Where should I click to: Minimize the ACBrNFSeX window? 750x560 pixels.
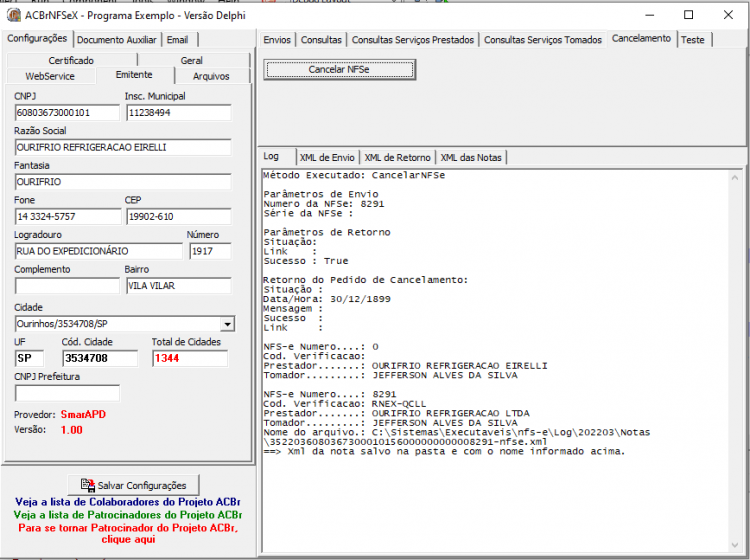[x=649, y=15]
